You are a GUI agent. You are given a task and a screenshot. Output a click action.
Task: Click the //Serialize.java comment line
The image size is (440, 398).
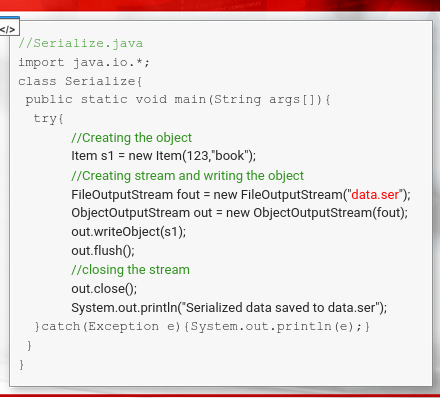tap(81, 43)
